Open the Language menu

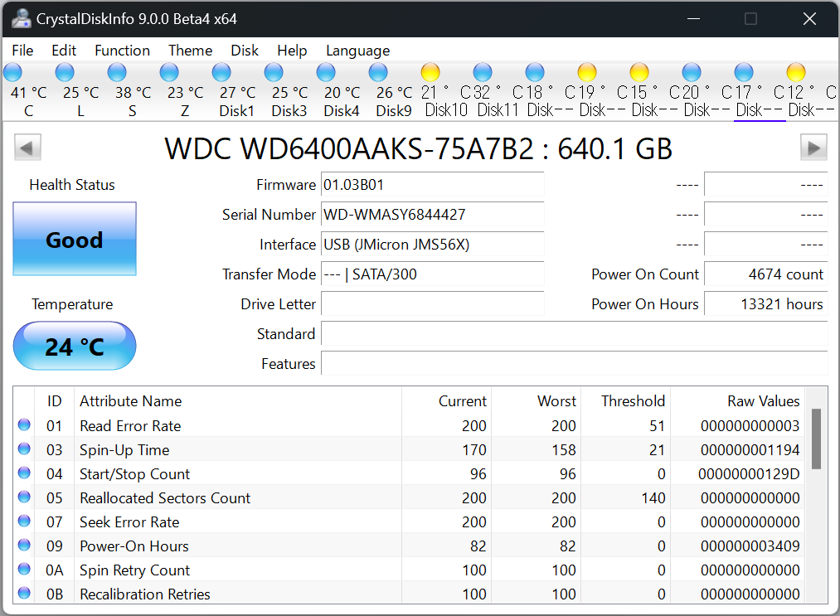tap(358, 51)
